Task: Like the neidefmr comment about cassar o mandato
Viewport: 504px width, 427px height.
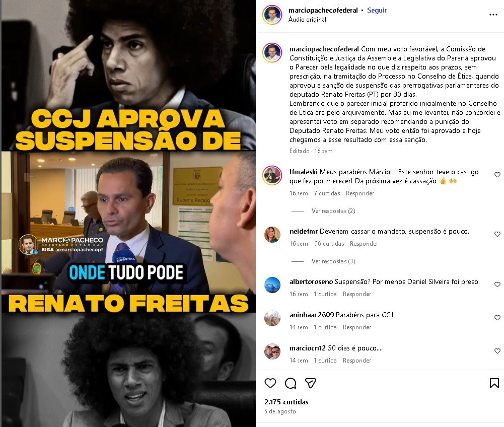Action: point(497,234)
